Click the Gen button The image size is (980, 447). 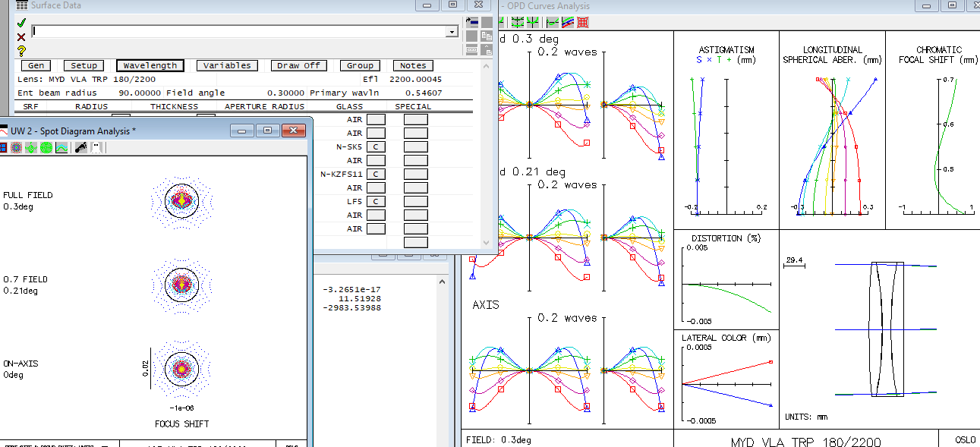pyautogui.click(x=36, y=65)
